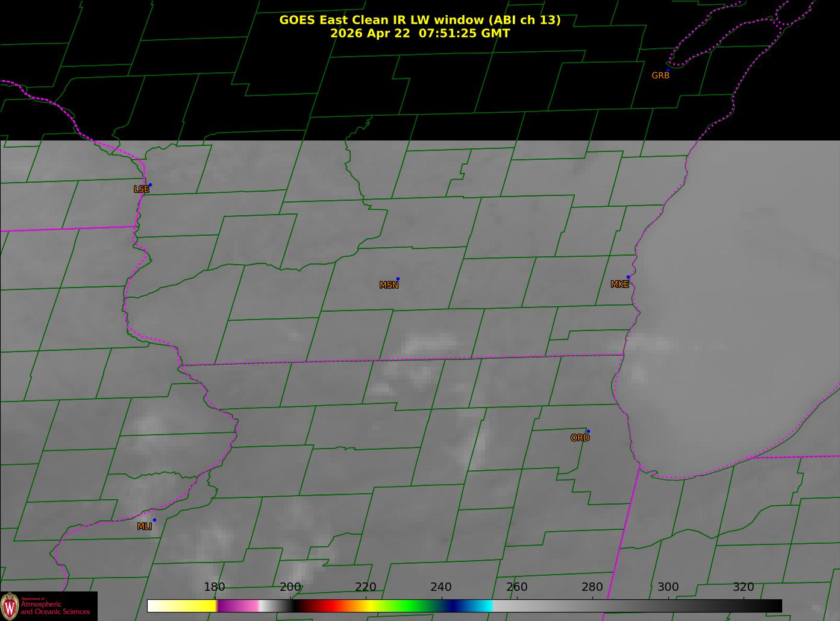The width and height of the screenshot is (840, 621).
Task: Click the 240 tick label on the colorbar
Action: (440, 587)
